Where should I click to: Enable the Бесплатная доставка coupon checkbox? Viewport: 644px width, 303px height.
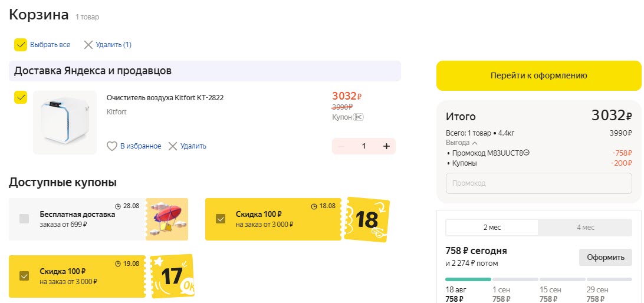(24, 219)
